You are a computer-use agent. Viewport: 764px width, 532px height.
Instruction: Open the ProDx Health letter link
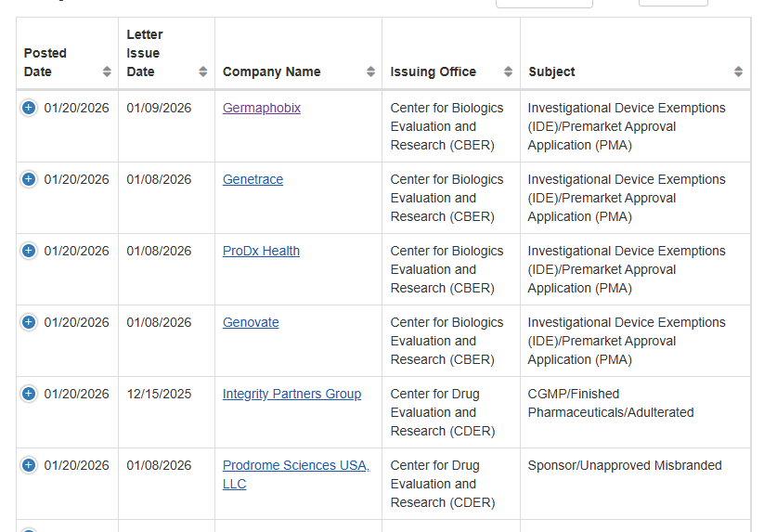(x=261, y=251)
